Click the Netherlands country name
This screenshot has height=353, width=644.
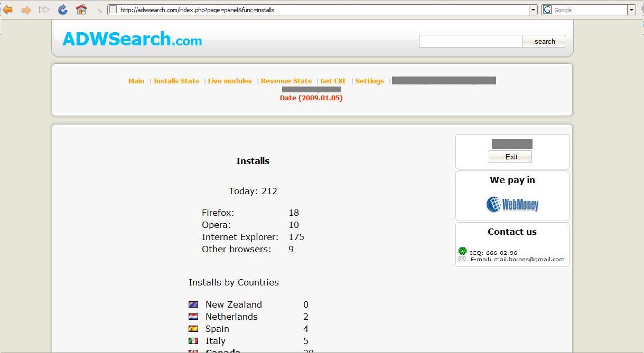(x=231, y=317)
